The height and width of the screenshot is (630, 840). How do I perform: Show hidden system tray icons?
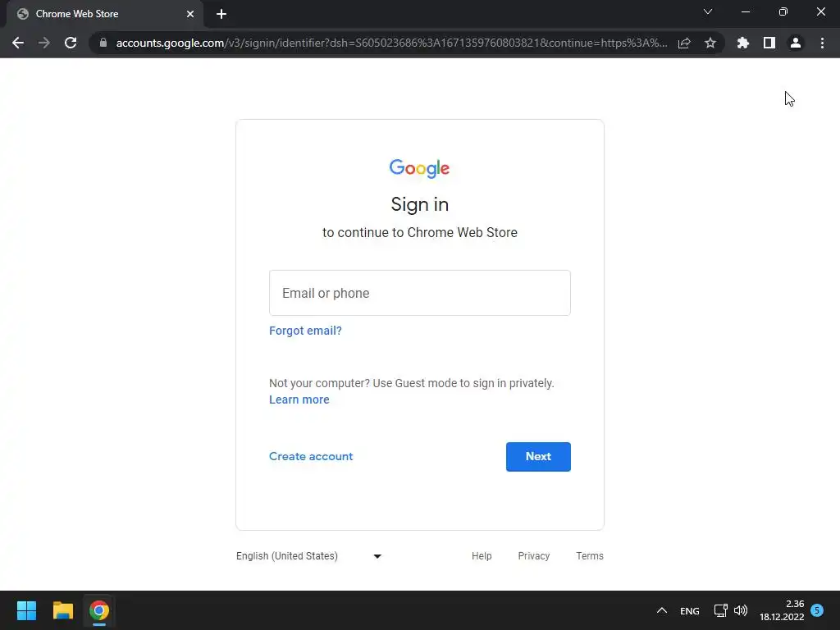662,610
